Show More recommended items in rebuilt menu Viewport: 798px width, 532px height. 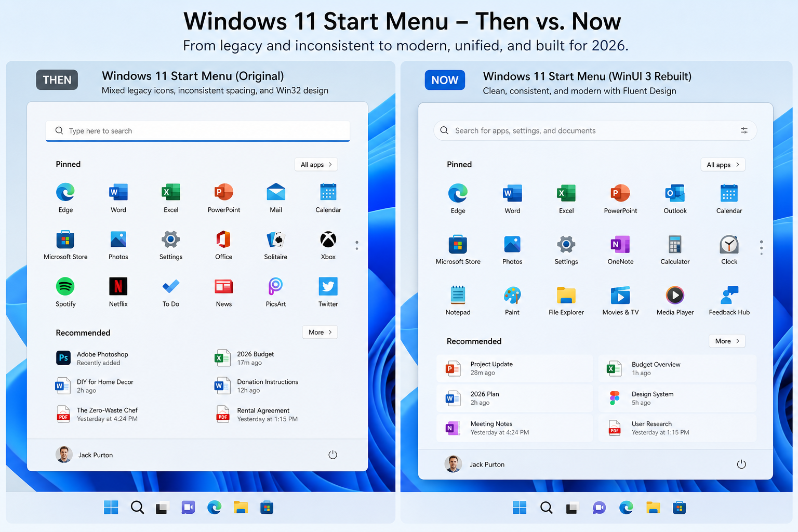click(x=727, y=341)
